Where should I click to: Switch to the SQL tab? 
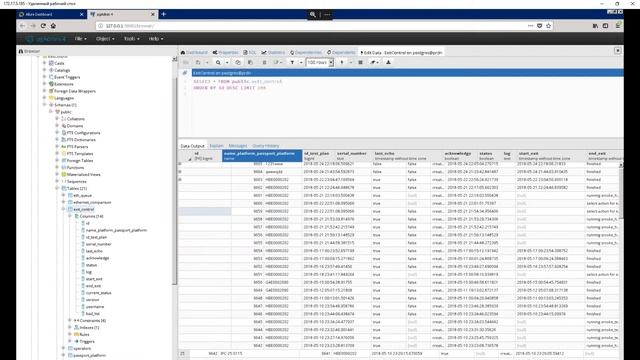click(250, 52)
